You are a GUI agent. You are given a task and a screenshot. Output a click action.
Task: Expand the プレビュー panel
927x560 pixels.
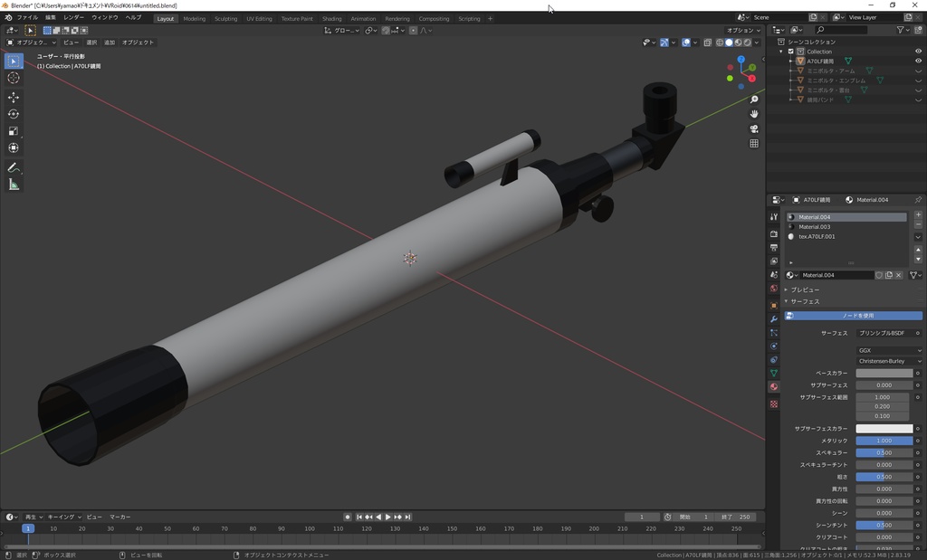pos(804,290)
